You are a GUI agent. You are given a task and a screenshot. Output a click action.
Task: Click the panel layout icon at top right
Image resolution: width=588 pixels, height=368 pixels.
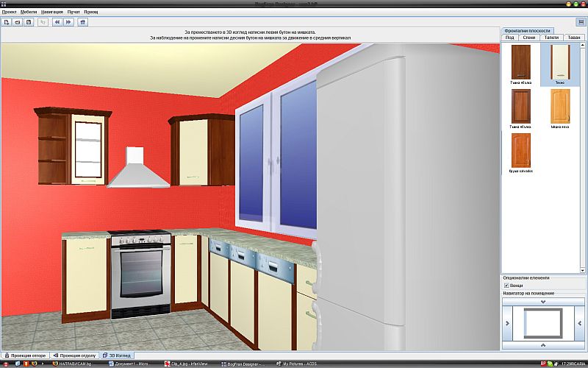581,22
